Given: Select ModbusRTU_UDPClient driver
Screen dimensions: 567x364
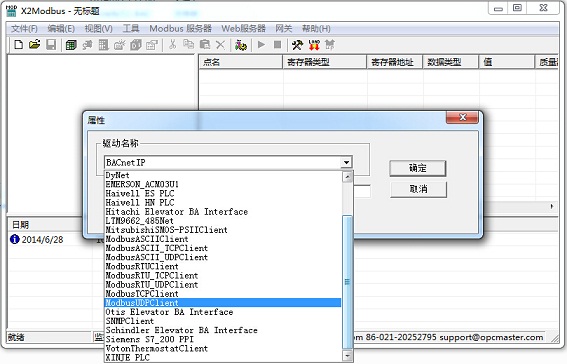Looking at the screenshot, I should (x=223, y=284).
